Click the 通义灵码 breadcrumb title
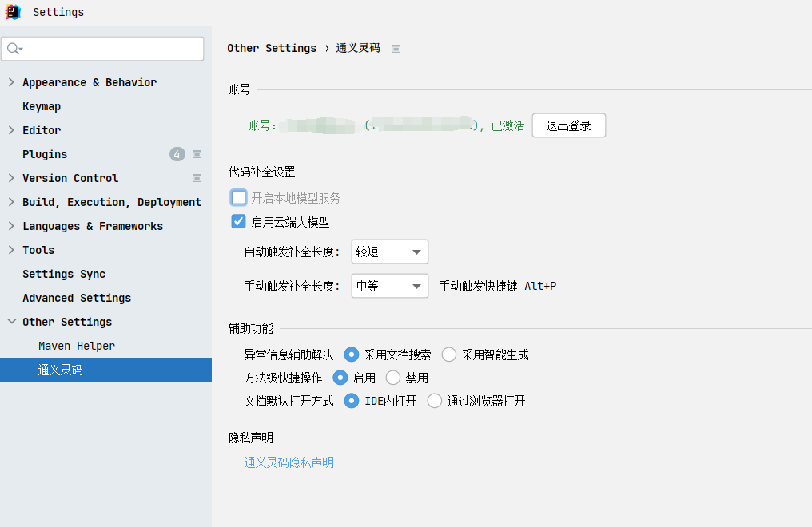Image resolution: width=812 pixels, height=527 pixels. [358, 48]
